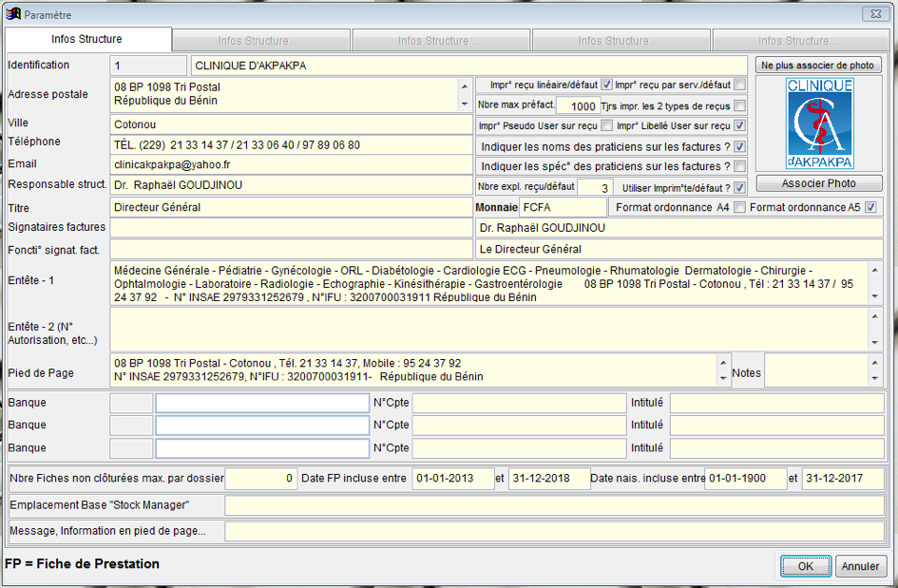Viewport: 898px width, 588px height.
Task: Uncheck Utiliser Imprim°te/défaut option
Action: point(739,187)
